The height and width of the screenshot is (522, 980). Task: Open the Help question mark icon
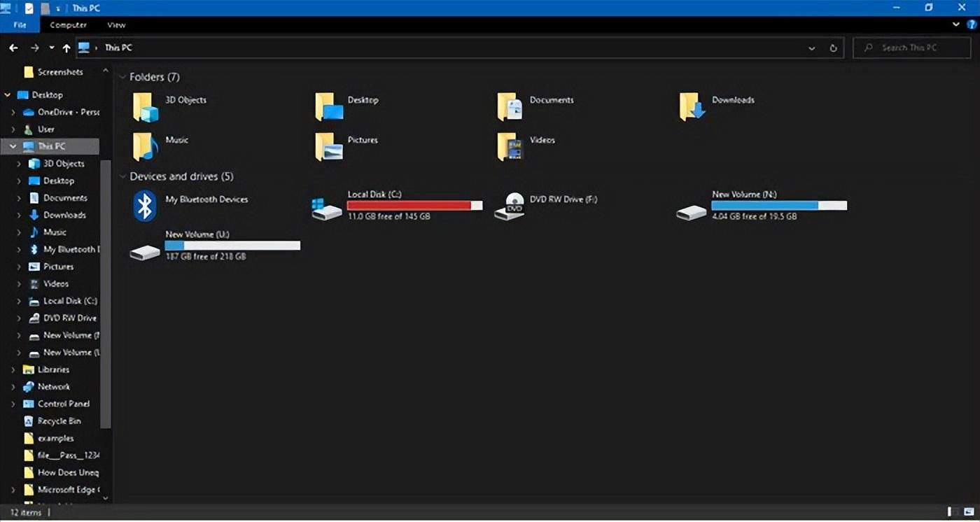[x=972, y=24]
